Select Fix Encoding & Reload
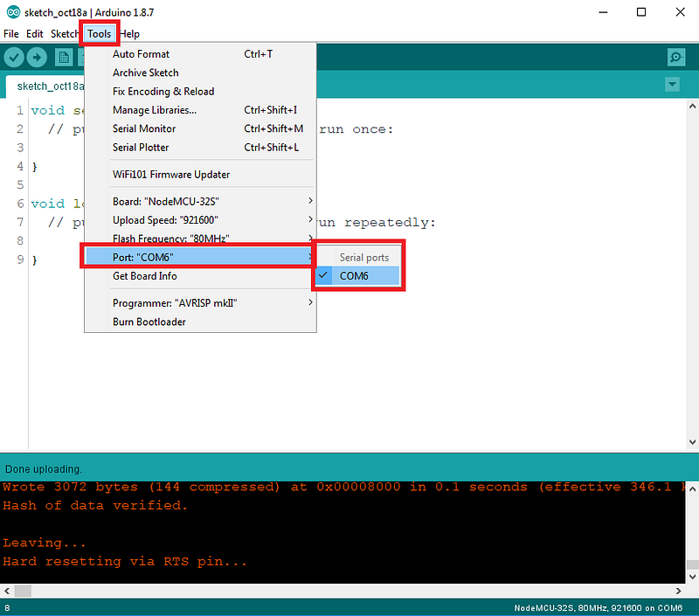The image size is (699, 616). [x=200, y=92]
